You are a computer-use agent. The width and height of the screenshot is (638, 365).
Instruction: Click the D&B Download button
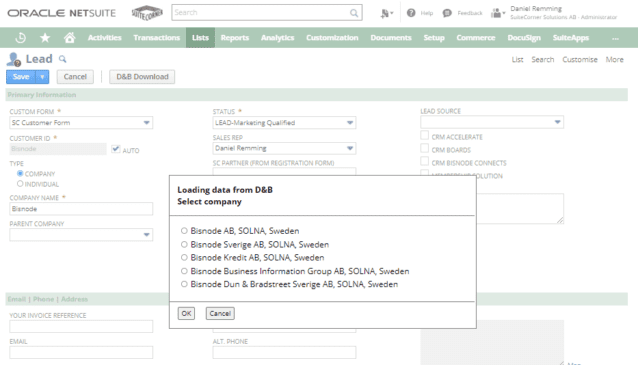coord(142,77)
